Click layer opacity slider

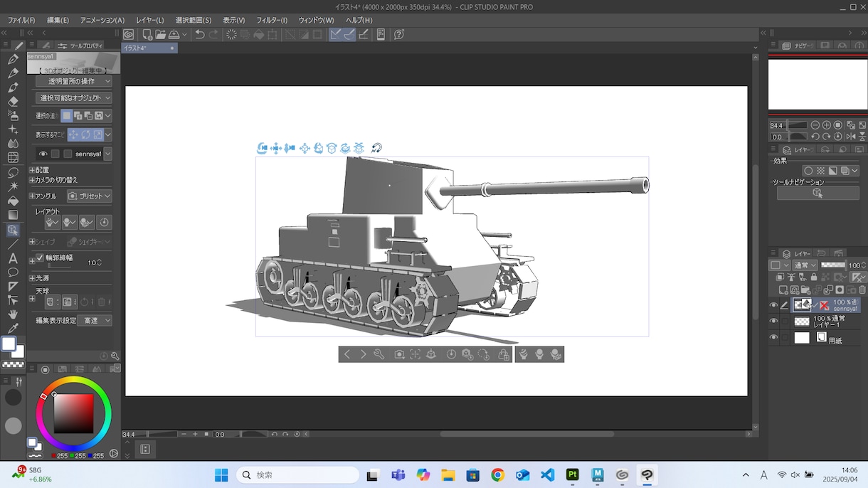click(833, 265)
